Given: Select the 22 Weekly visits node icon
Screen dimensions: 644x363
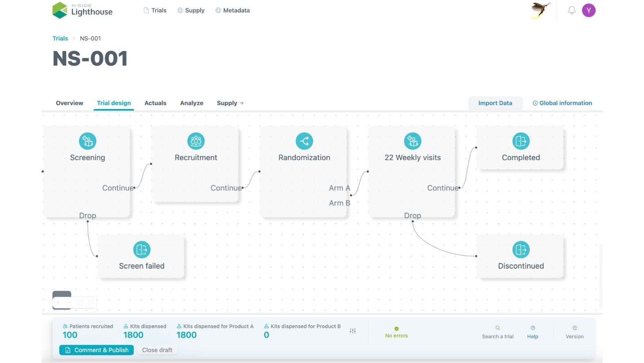Looking at the screenshot, I should tap(412, 141).
